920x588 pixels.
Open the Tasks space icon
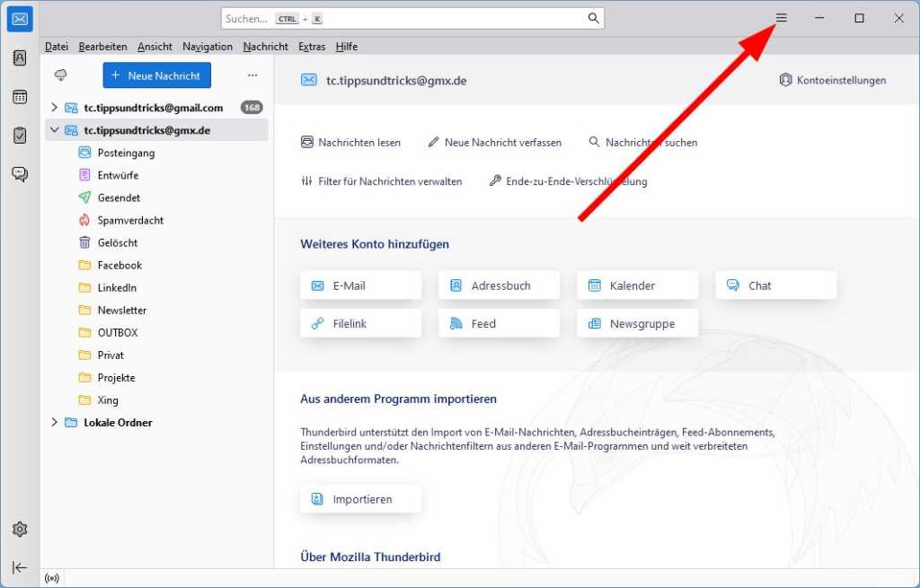20,136
